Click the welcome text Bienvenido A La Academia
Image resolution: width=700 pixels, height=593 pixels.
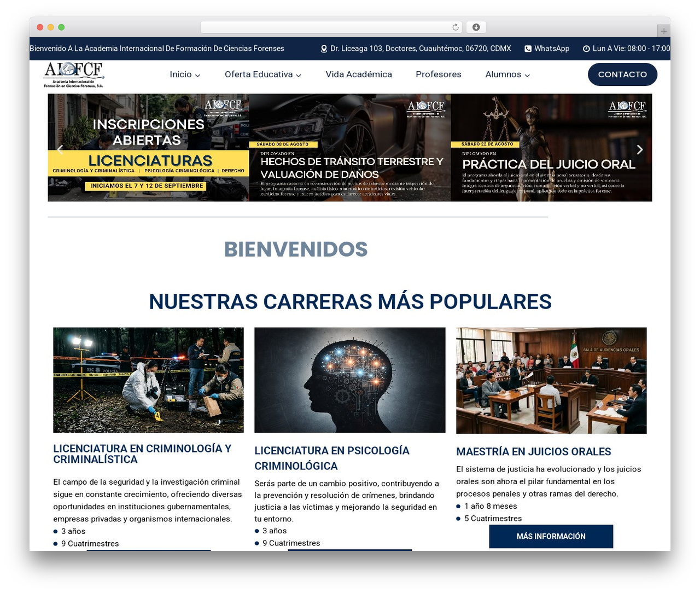pyautogui.click(x=157, y=49)
